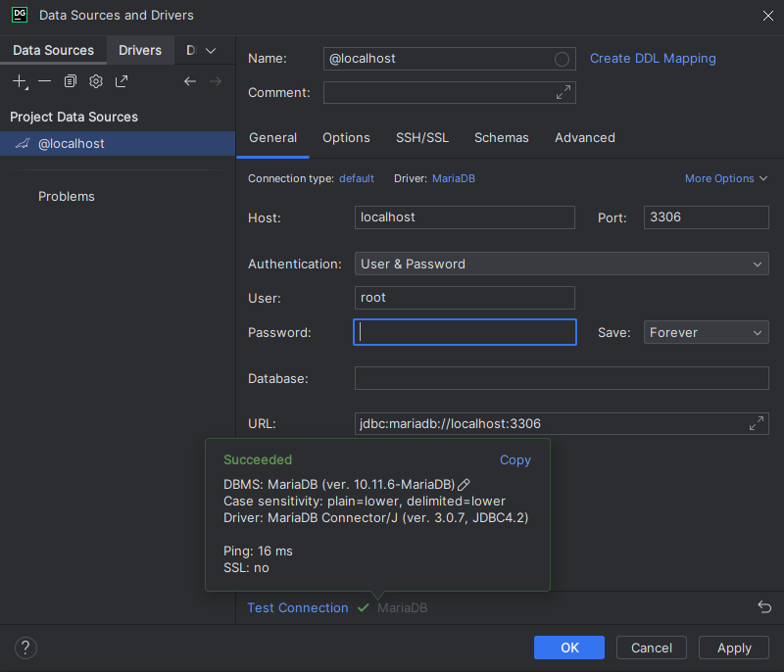The image size is (784, 672).
Task: Click the User field containing root
Action: click(x=465, y=298)
